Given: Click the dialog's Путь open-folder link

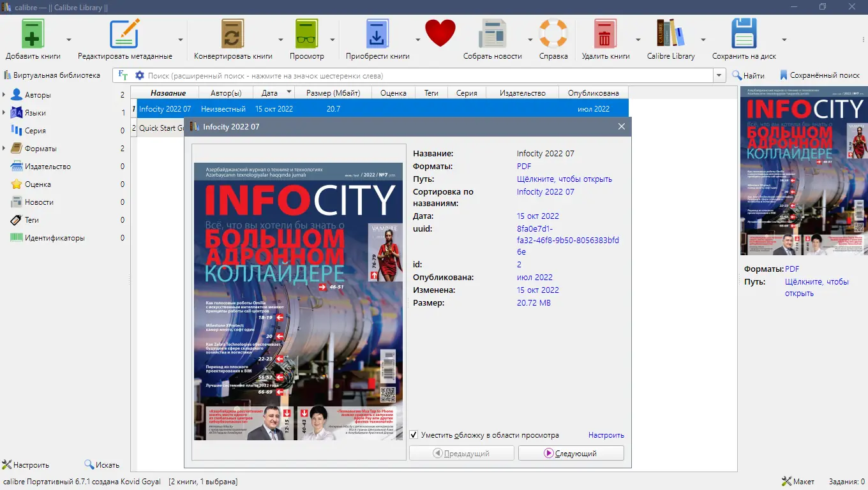Looking at the screenshot, I should pos(564,179).
